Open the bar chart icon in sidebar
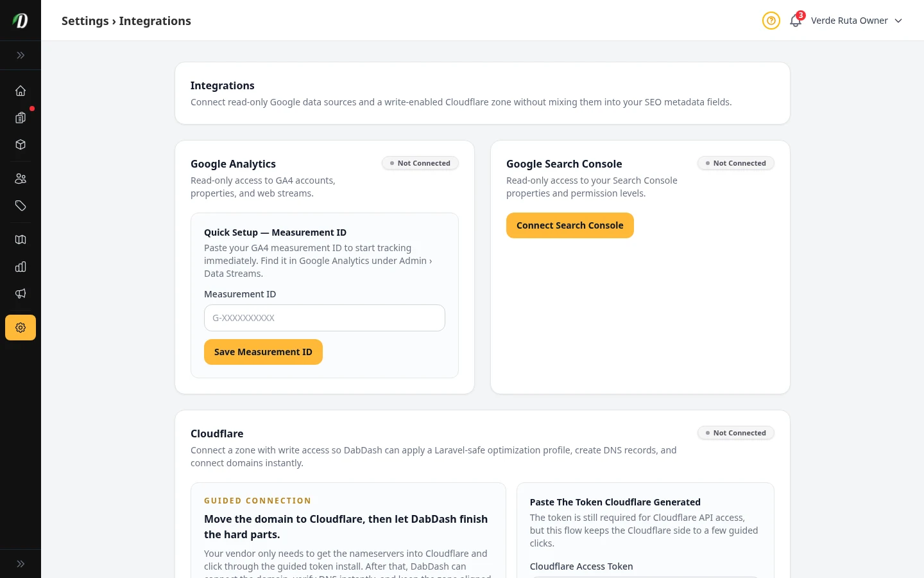Image resolution: width=924 pixels, height=578 pixels. tap(21, 267)
